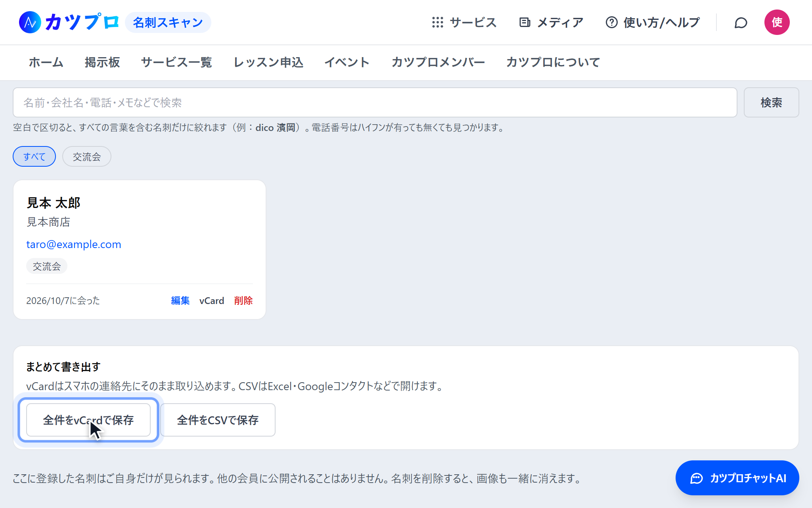Open the メディア menu
Viewport: 812px width, 508px height.
551,23
